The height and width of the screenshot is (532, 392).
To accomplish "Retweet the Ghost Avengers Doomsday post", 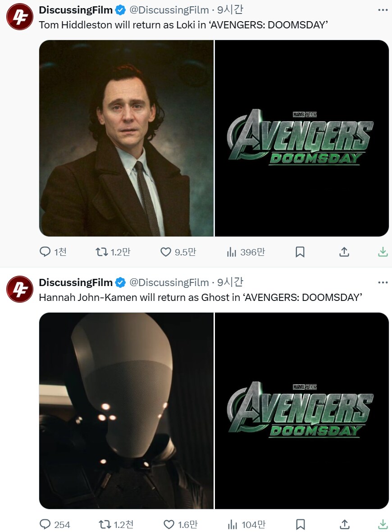I will coord(105,524).
